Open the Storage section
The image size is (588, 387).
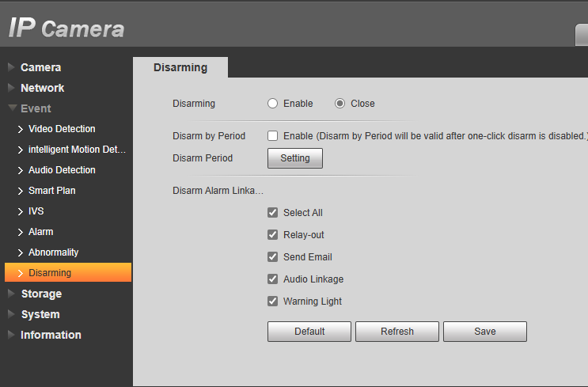[x=42, y=294]
